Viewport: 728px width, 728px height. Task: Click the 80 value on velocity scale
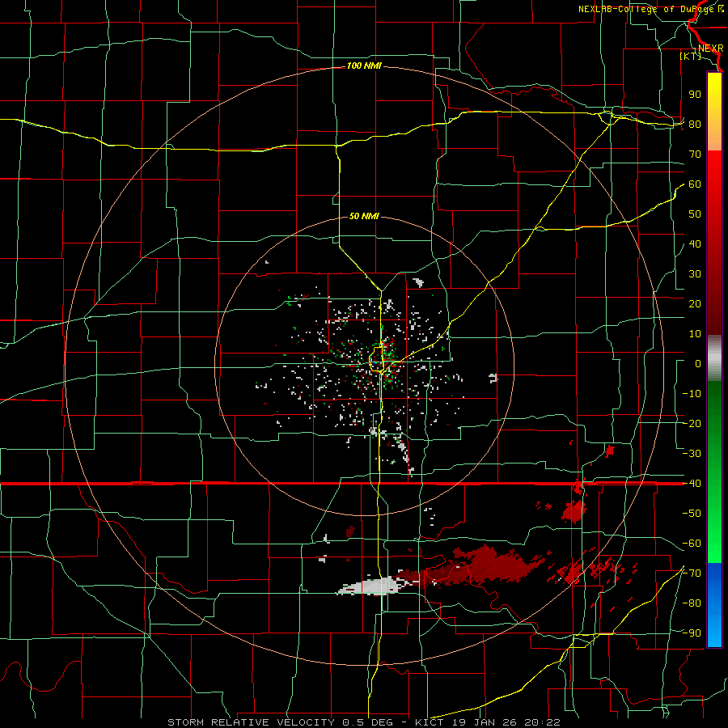[x=695, y=124]
